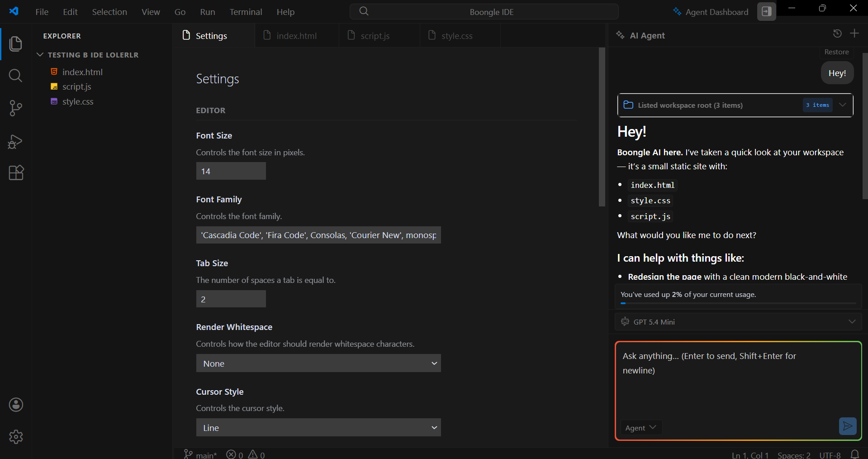The height and width of the screenshot is (459, 868).
Task: Switch to the script.js tab
Action: [379, 35]
